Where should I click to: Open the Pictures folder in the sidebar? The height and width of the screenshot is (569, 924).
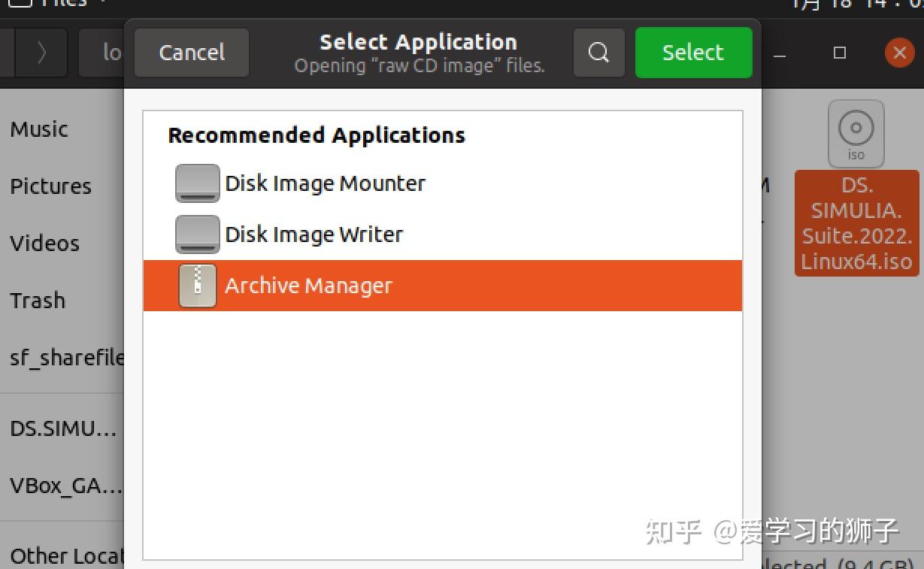(x=50, y=186)
